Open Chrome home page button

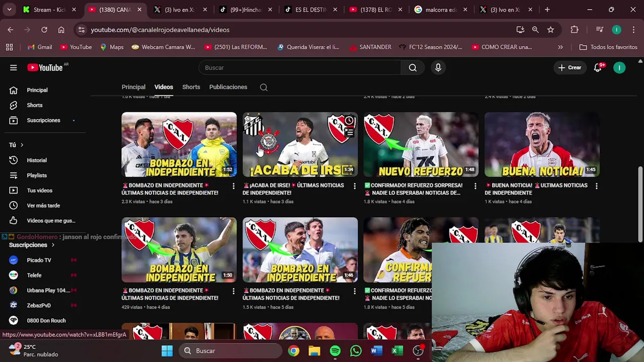point(61,30)
